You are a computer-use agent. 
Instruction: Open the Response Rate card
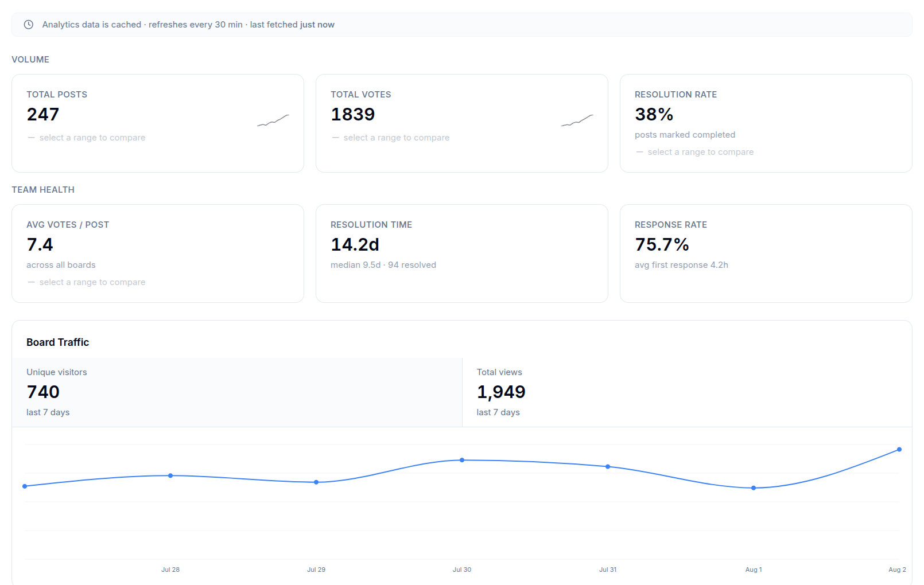[766, 253]
